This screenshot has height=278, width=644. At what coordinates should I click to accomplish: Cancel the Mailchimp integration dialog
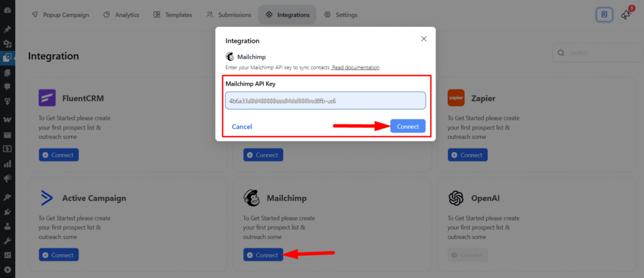click(x=242, y=126)
